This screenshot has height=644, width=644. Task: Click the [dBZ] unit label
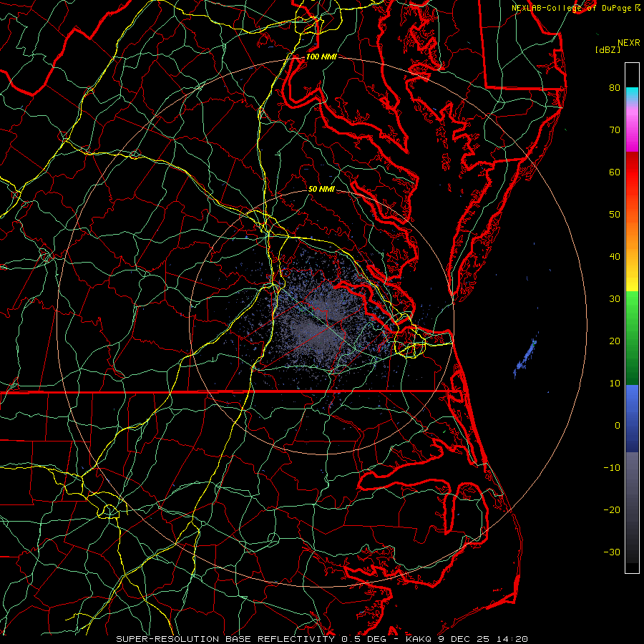(608, 50)
